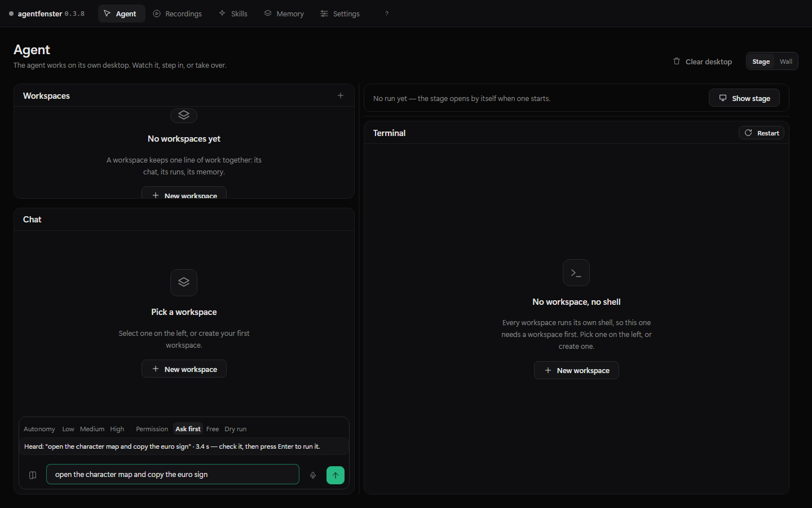Go to the Memory tab
This screenshot has width=812, height=508.
click(x=284, y=14)
